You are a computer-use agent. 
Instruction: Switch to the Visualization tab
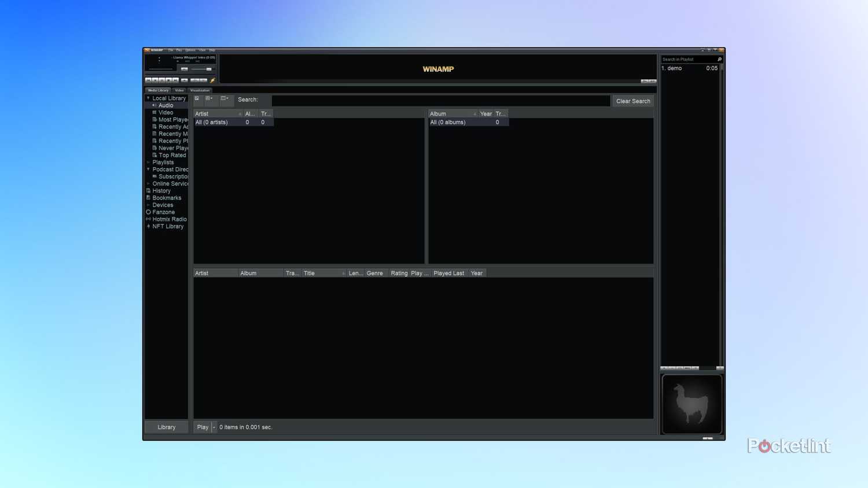point(200,90)
